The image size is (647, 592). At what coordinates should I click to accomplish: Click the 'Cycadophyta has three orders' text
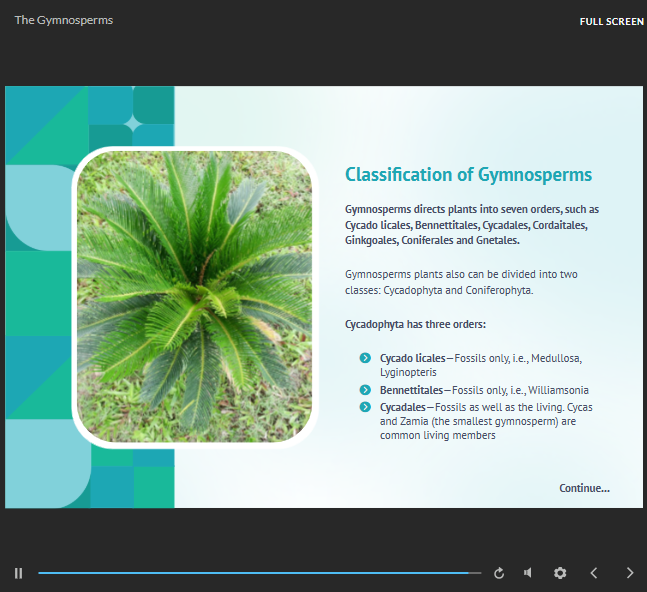point(415,325)
